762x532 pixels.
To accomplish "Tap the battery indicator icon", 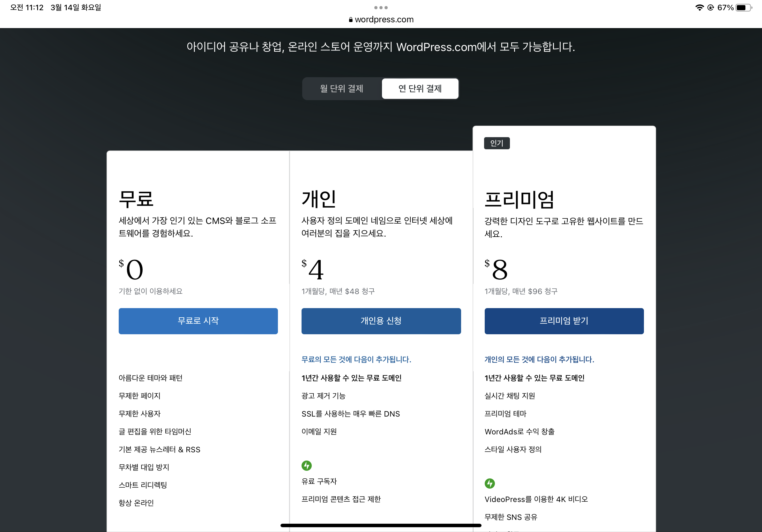I will [x=743, y=7].
